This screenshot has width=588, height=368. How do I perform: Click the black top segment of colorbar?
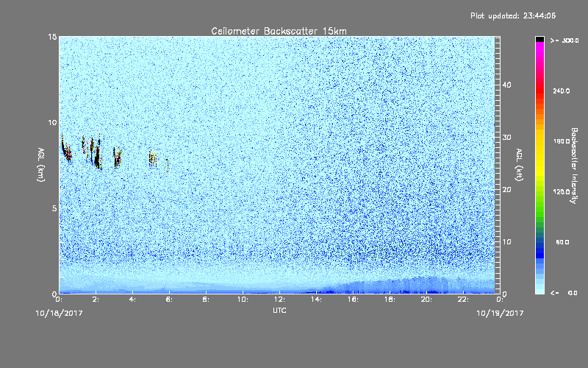(x=539, y=39)
